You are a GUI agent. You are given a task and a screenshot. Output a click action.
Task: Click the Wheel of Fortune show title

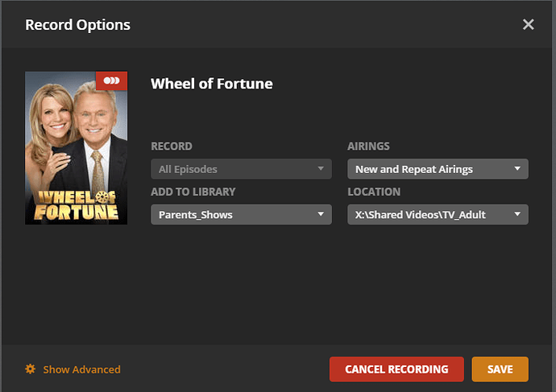coord(212,84)
